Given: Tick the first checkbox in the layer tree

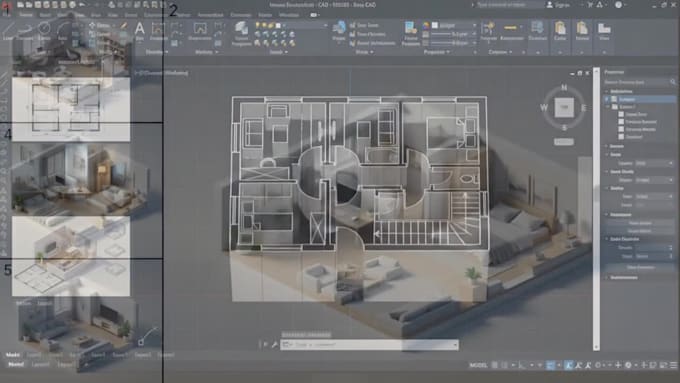Looking at the screenshot, I should 621,115.
